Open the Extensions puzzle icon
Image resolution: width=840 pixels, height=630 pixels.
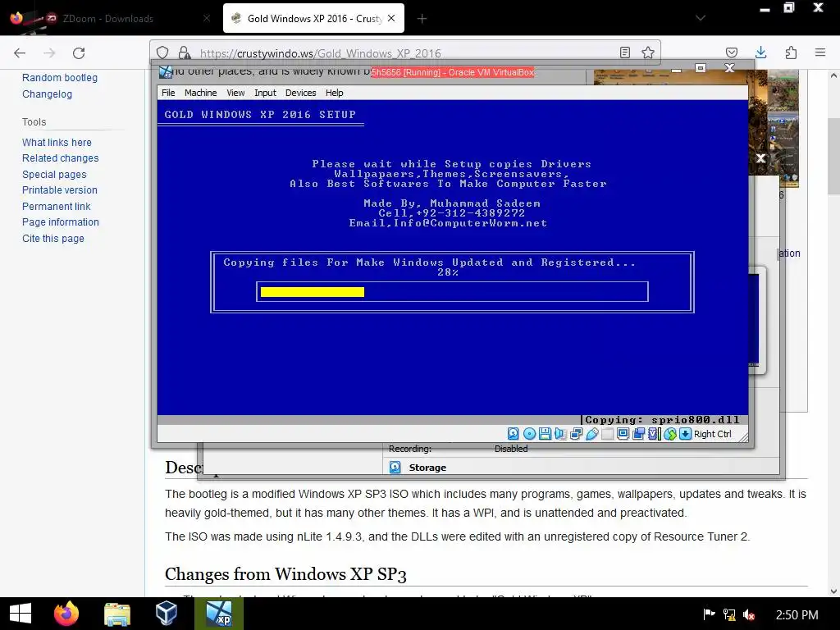(791, 52)
